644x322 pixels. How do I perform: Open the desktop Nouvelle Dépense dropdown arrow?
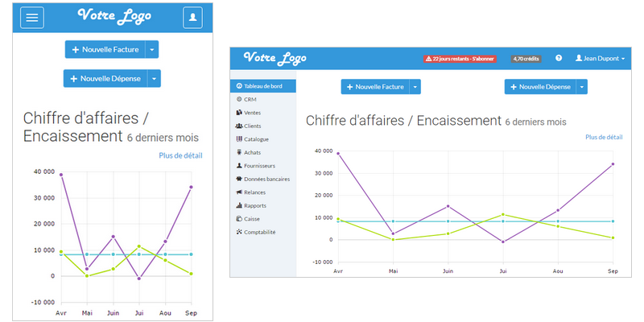pos(582,87)
